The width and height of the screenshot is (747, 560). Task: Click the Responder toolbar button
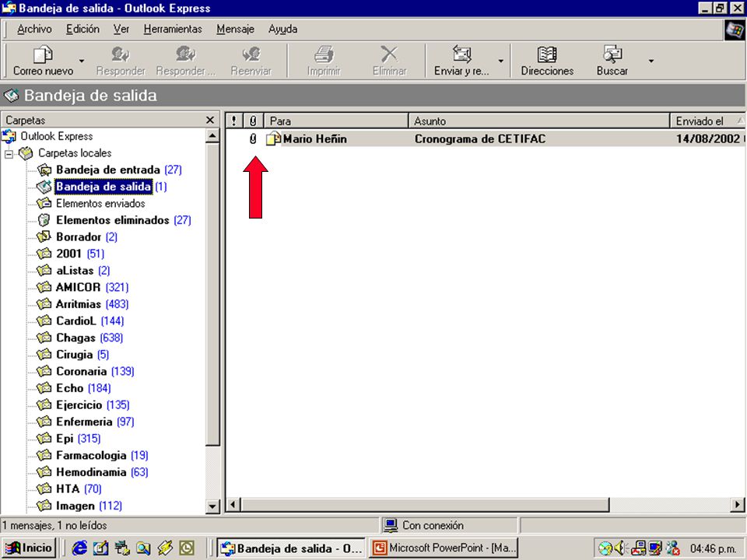[120, 61]
